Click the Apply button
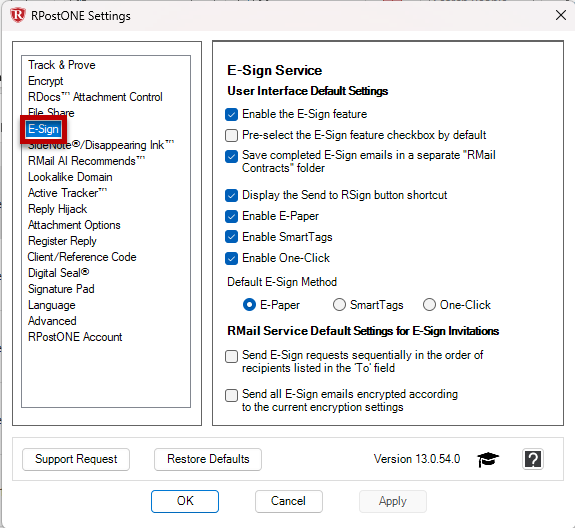The width and height of the screenshot is (575, 528). [393, 501]
